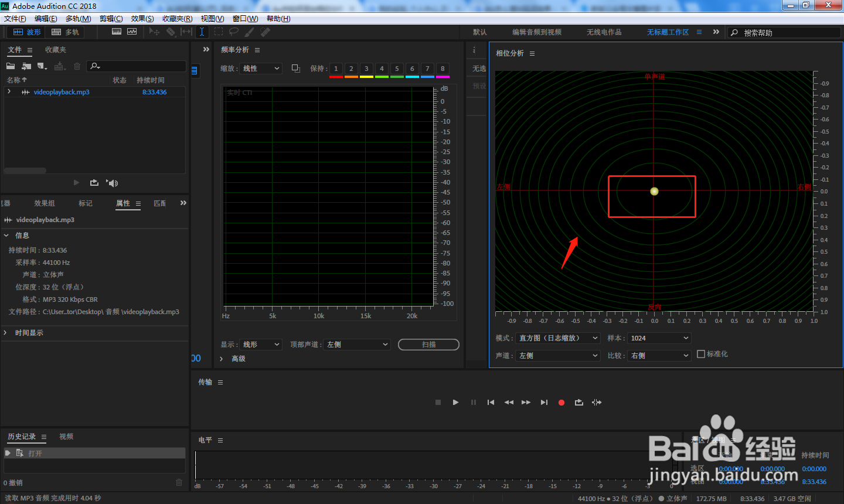This screenshot has width=844, height=504.
Task: Select the Marquee selection tool
Action: [x=219, y=32]
